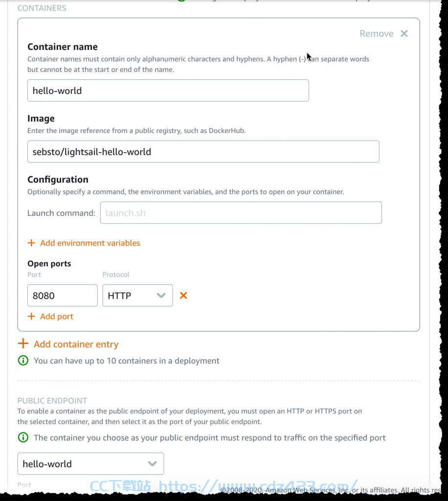Click the plus icon beside Add port

click(31, 317)
